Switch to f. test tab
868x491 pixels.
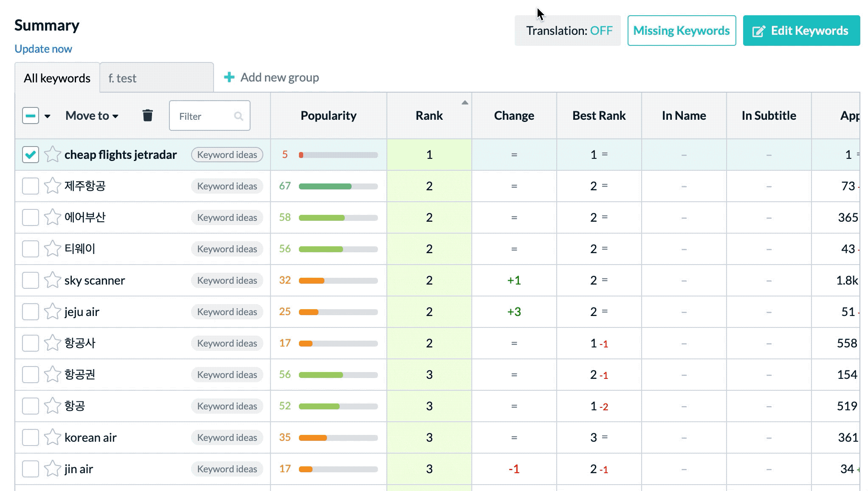click(x=157, y=78)
